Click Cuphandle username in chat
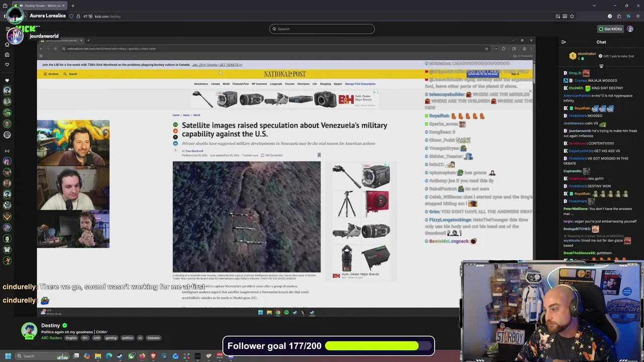 pos(573,171)
